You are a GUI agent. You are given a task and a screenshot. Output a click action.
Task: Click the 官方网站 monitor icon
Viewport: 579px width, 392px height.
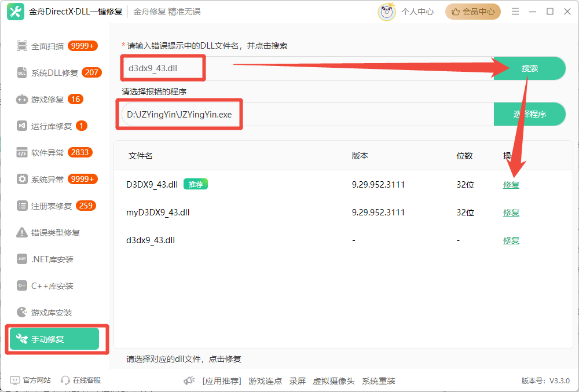pyautogui.click(x=15, y=380)
